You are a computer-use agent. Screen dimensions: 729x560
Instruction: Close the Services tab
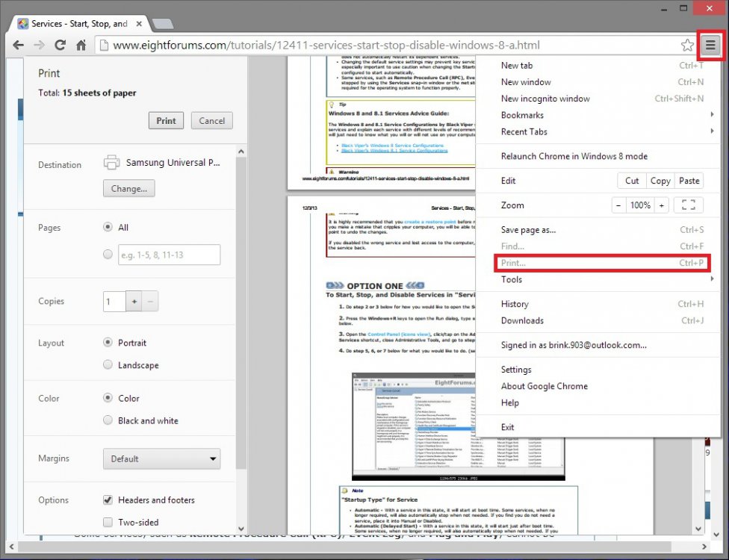point(138,24)
